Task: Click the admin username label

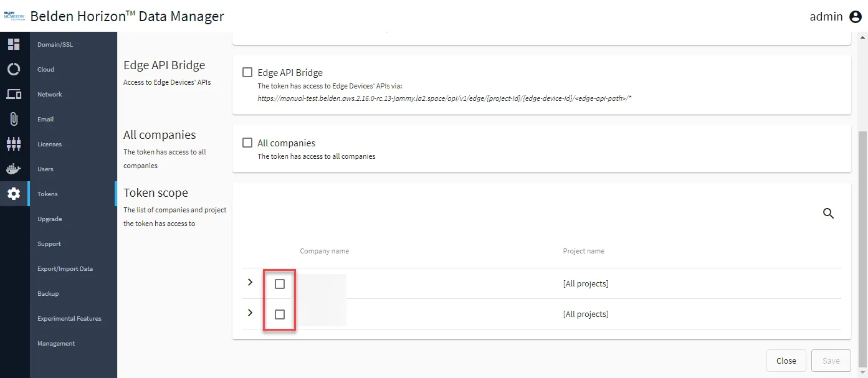Action: (x=826, y=17)
